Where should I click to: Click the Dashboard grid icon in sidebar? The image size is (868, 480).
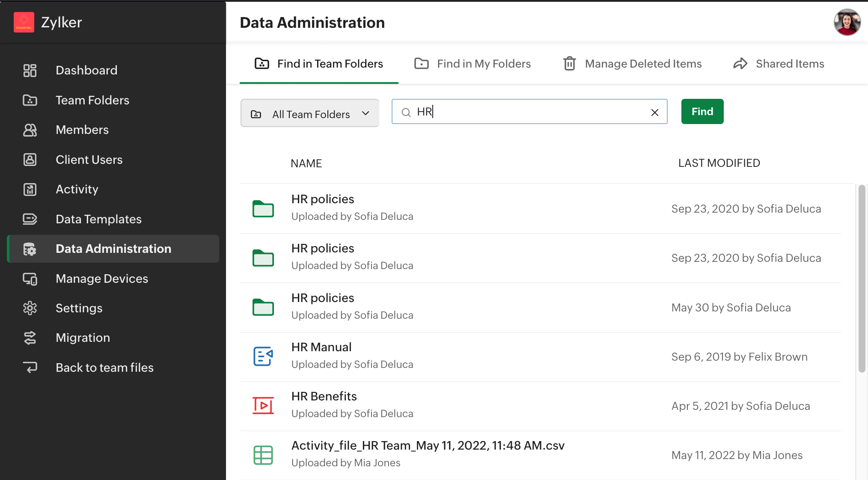pyautogui.click(x=30, y=70)
